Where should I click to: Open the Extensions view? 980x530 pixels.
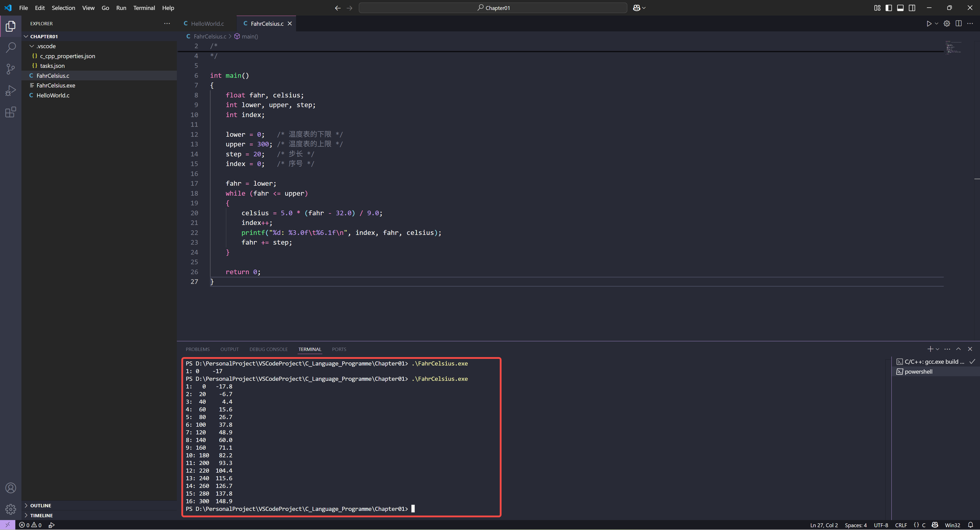click(x=11, y=112)
